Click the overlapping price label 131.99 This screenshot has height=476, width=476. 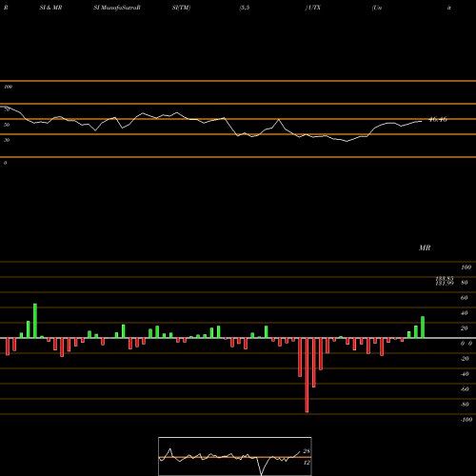point(445,284)
